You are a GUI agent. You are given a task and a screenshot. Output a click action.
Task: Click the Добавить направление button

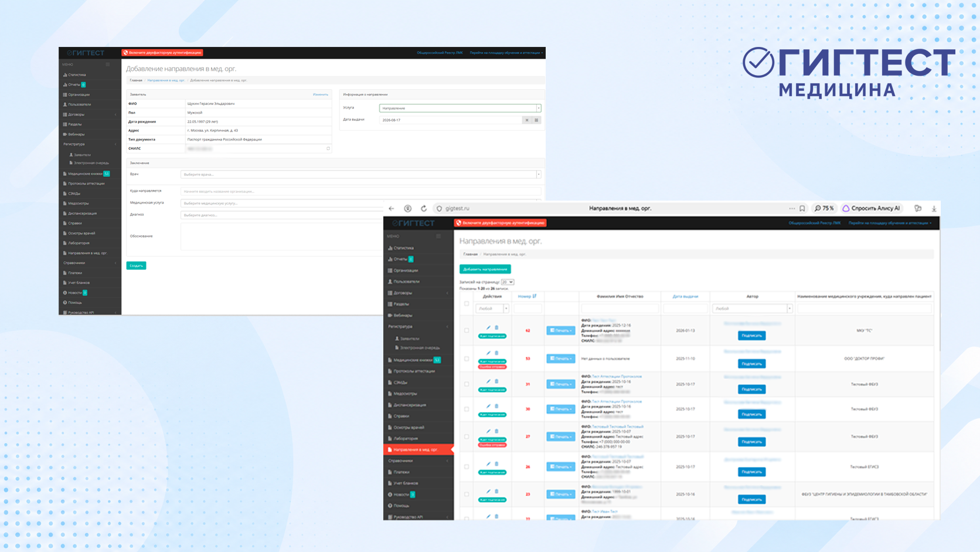485,269
